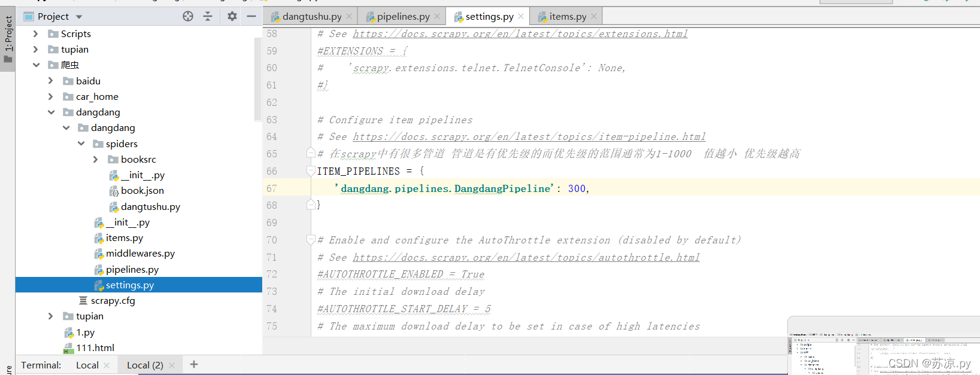Click the fold marker at ITEM_PIPELINES line
Image resolution: width=980 pixels, height=375 pixels.
311,171
